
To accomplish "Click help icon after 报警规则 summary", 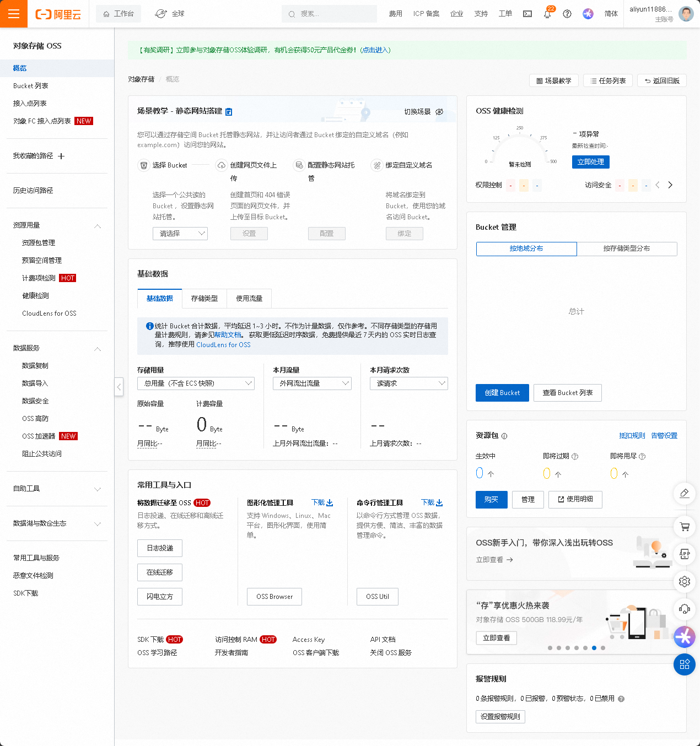I will pos(621,699).
